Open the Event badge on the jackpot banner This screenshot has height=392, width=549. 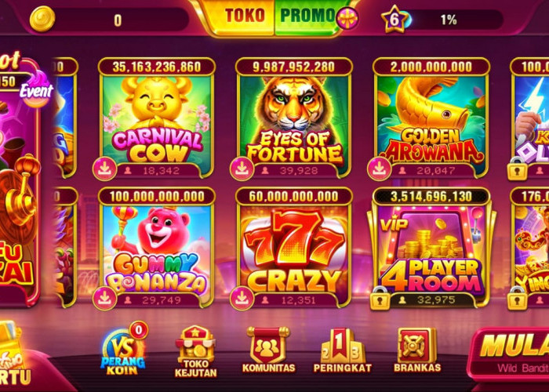tap(36, 89)
